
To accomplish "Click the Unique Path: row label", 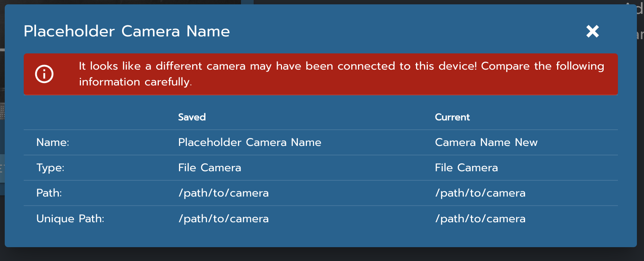I will pos(70,219).
